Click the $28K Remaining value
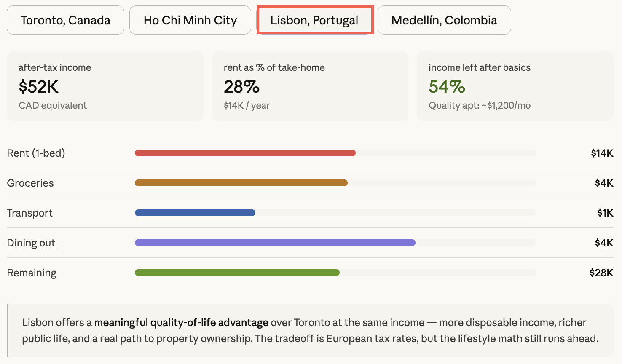 tap(601, 273)
